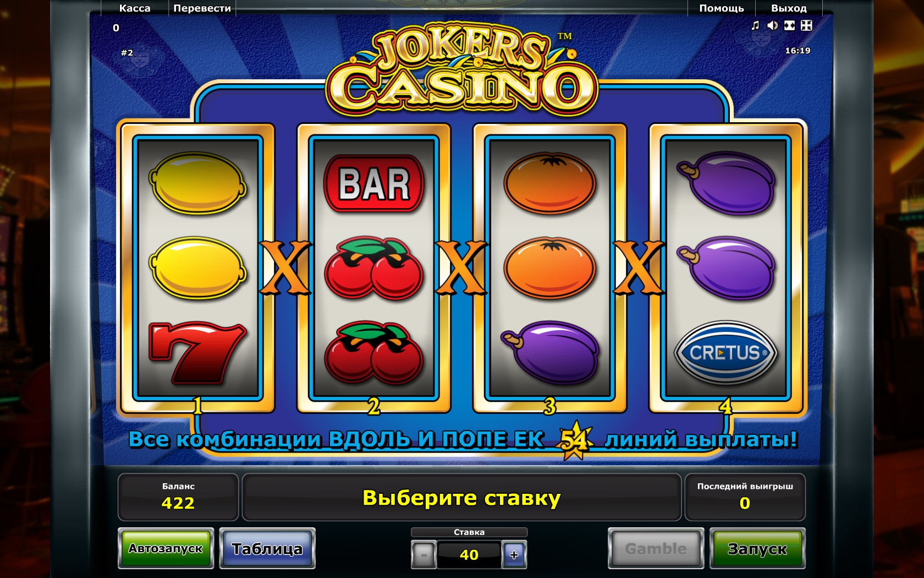This screenshot has height=578, width=924.
Task: Click the top lemon symbol on reel 1
Action: pyautogui.click(x=198, y=183)
